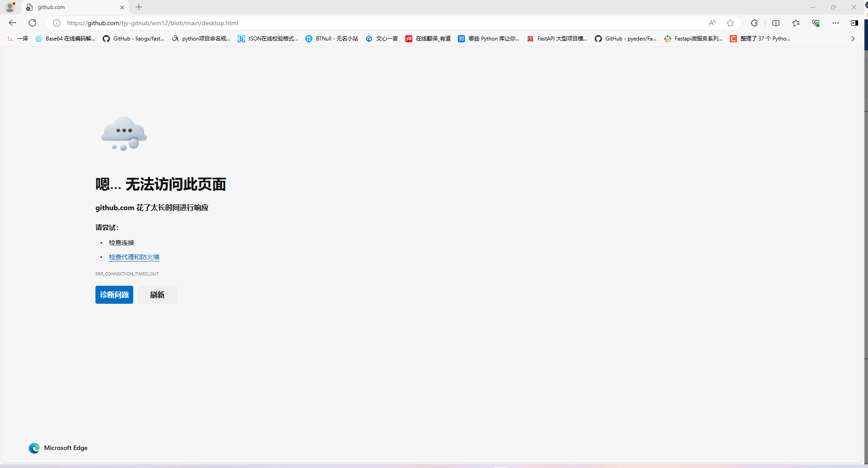The image size is (868, 468).
Task: Open a new tab with plus button
Action: (139, 7)
